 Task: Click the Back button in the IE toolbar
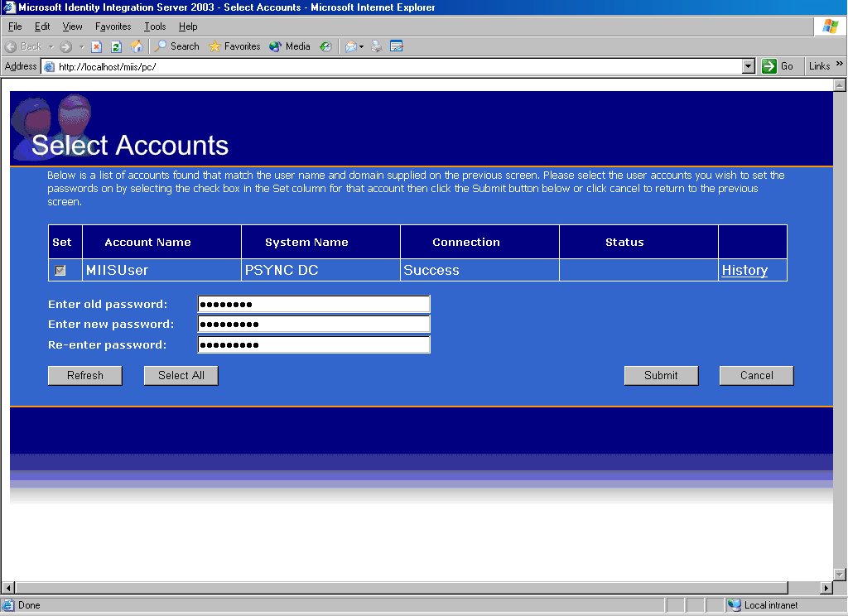23,46
